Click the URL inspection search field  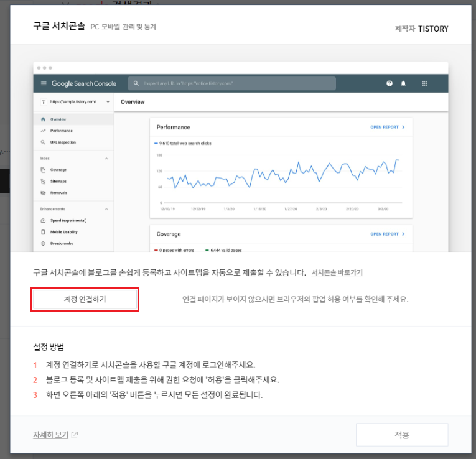click(x=232, y=83)
